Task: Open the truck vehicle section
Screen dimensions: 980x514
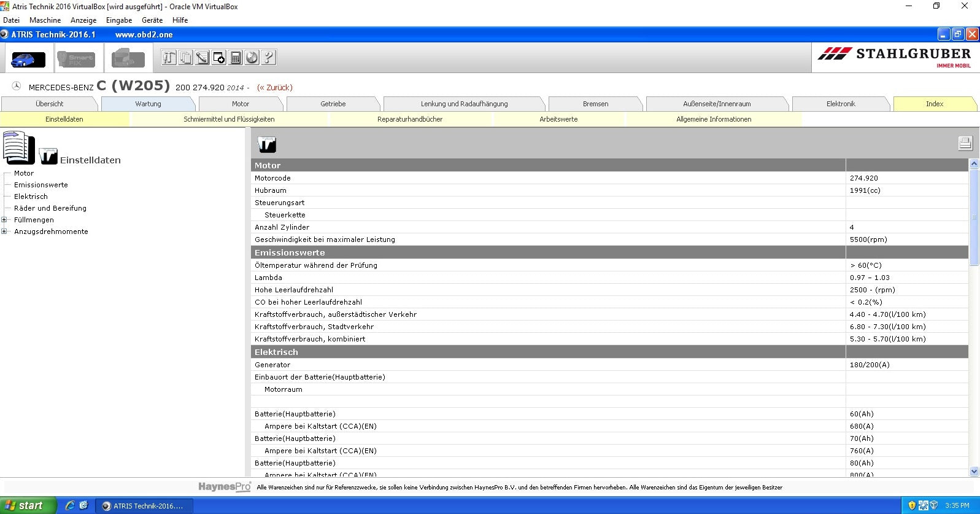Action: pyautogui.click(x=128, y=59)
